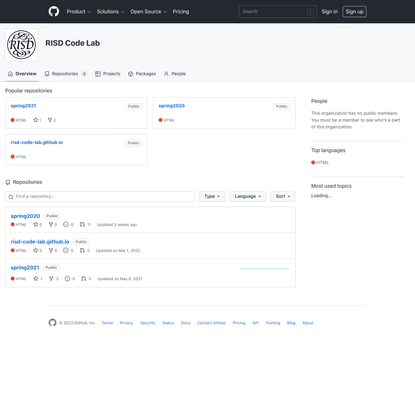The image size is (415, 415).
Task: Open the RISD organization avatar
Action: tap(21, 45)
